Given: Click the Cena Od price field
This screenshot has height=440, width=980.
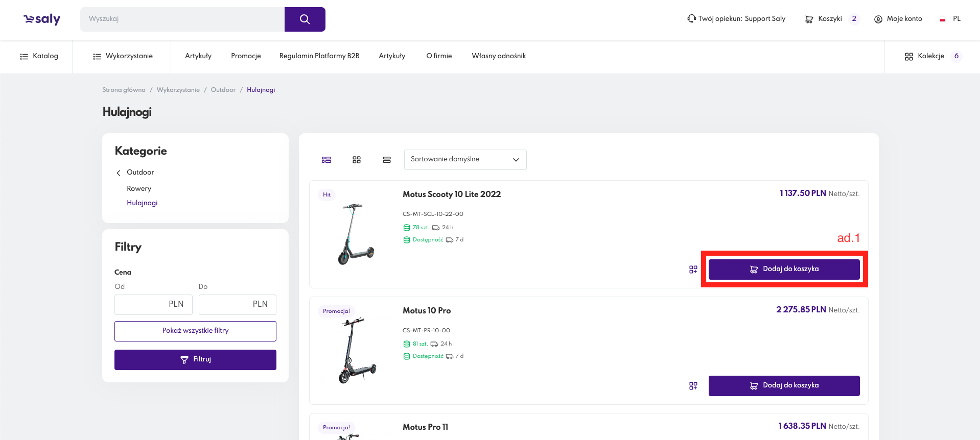Looking at the screenshot, I should (153, 304).
